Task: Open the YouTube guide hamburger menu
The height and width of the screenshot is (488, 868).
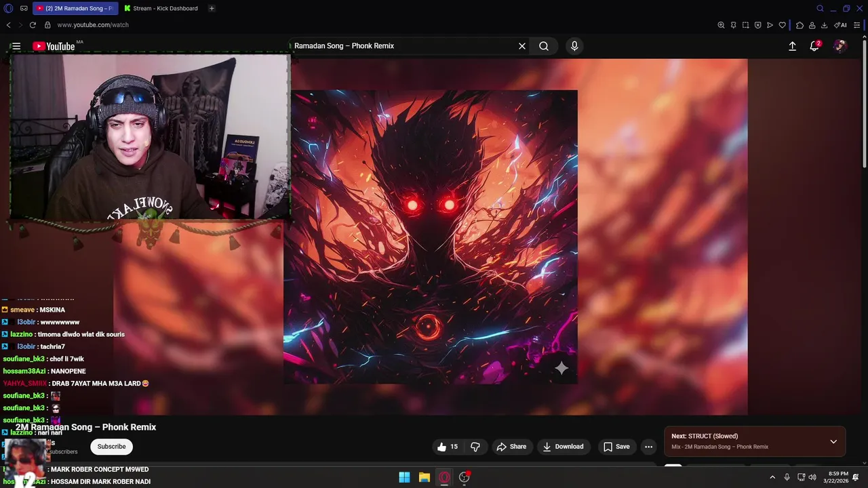Action: [16, 46]
